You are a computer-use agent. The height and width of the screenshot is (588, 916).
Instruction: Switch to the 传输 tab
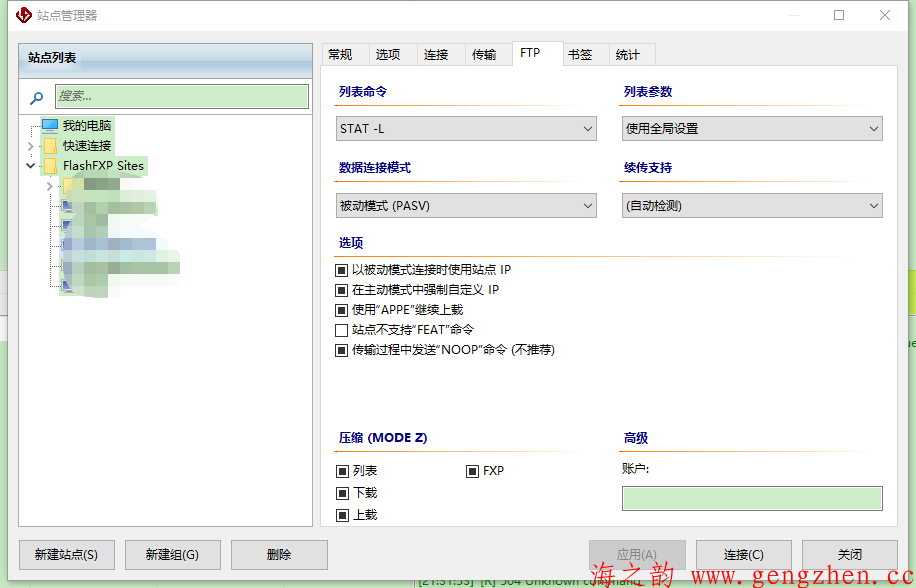point(484,55)
